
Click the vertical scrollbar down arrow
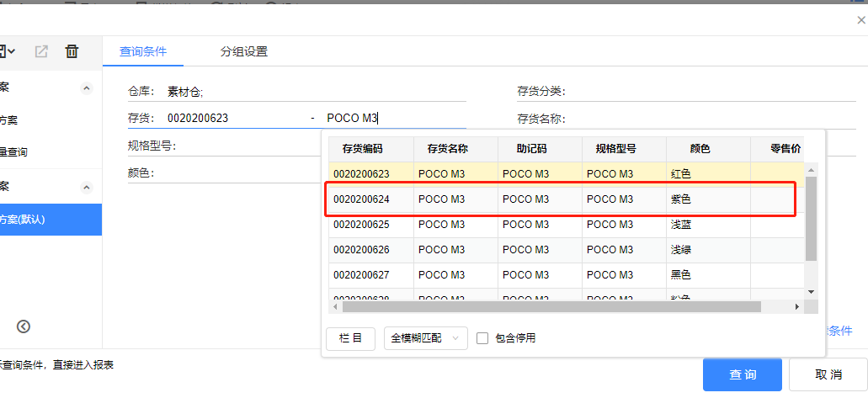pyautogui.click(x=811, y=292)
